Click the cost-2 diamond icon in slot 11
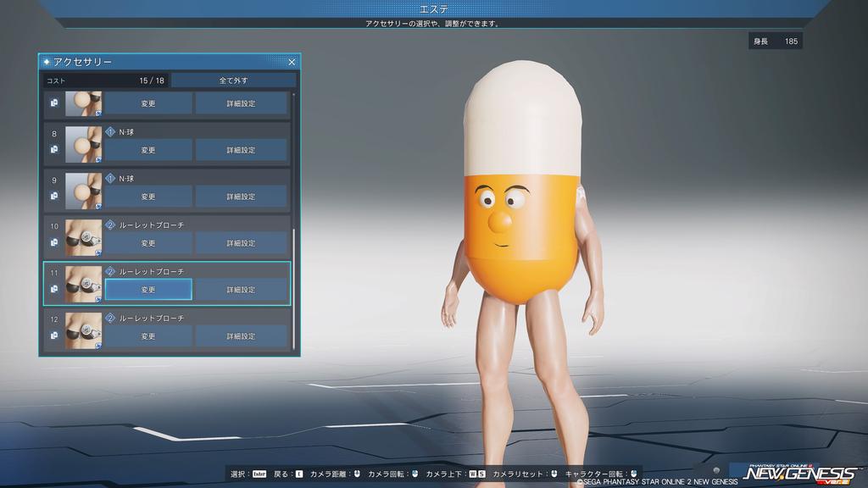868x488 pixels. coord(110,271)
